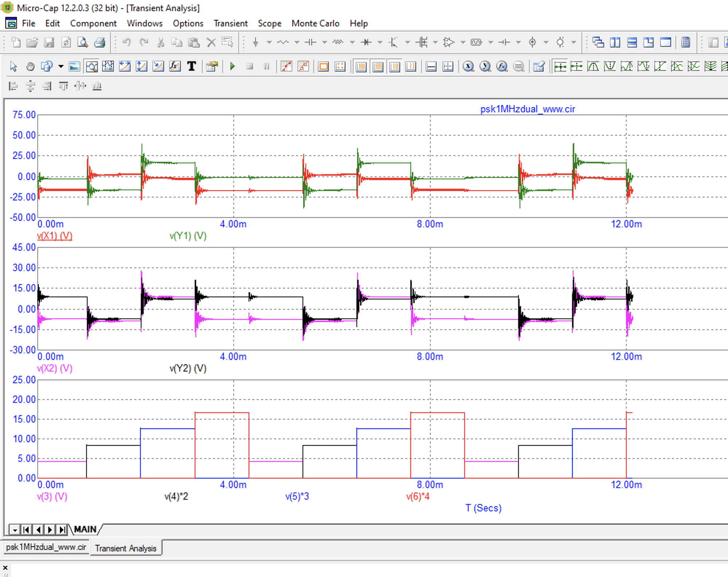This screenshot has height=577, width=728.
Task: Click the Numeric Output table icon
Action: [539, 66]
